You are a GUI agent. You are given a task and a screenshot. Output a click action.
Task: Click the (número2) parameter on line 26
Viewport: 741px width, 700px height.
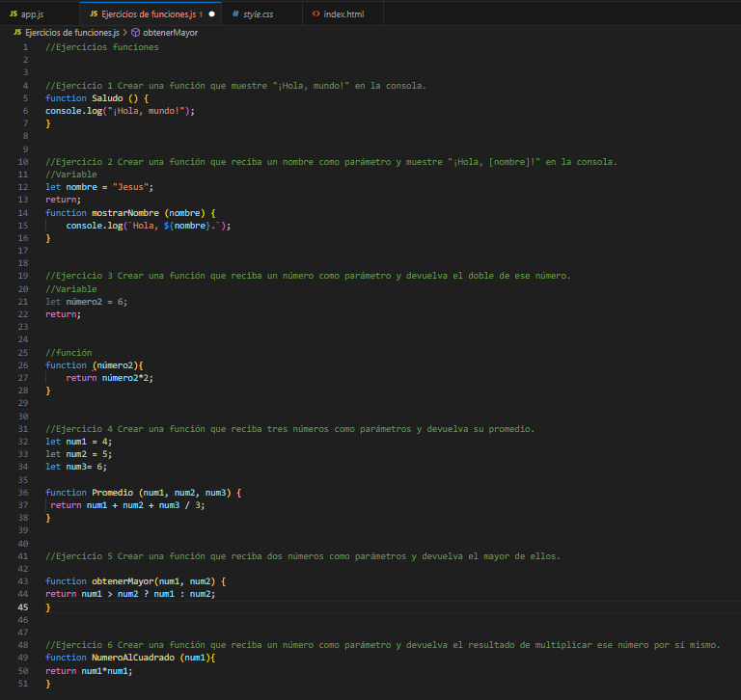(116, 365)
